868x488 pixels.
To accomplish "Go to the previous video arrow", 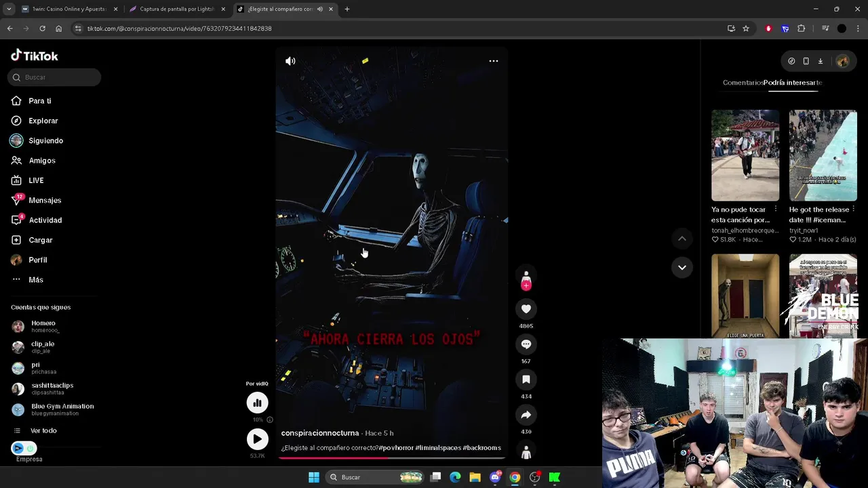I will pos(682,239).
